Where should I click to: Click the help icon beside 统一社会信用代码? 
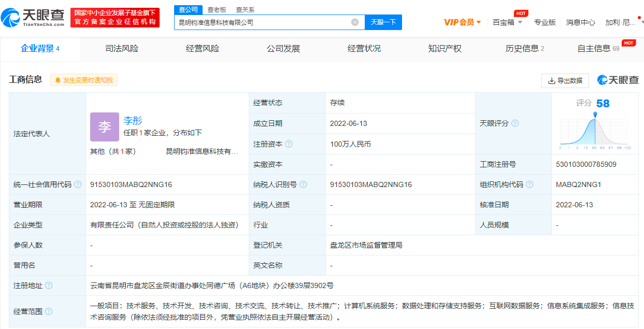pyautogui.click(x=77, y=184)
